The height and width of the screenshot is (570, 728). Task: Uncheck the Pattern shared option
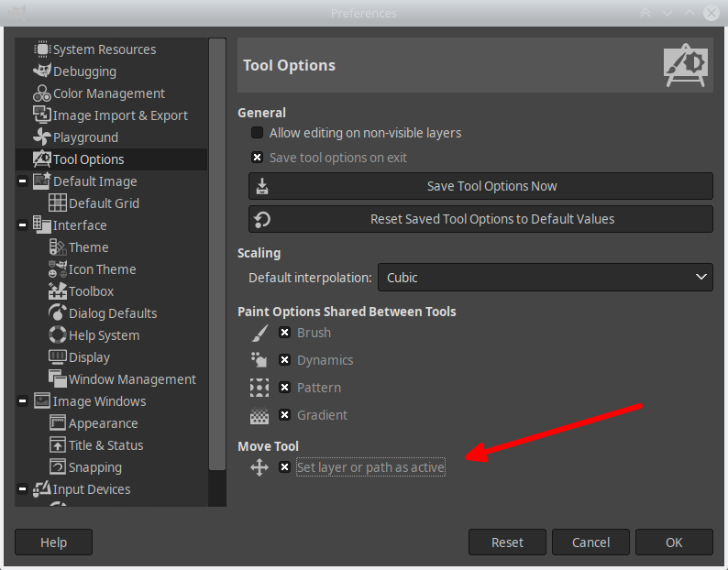284,387
